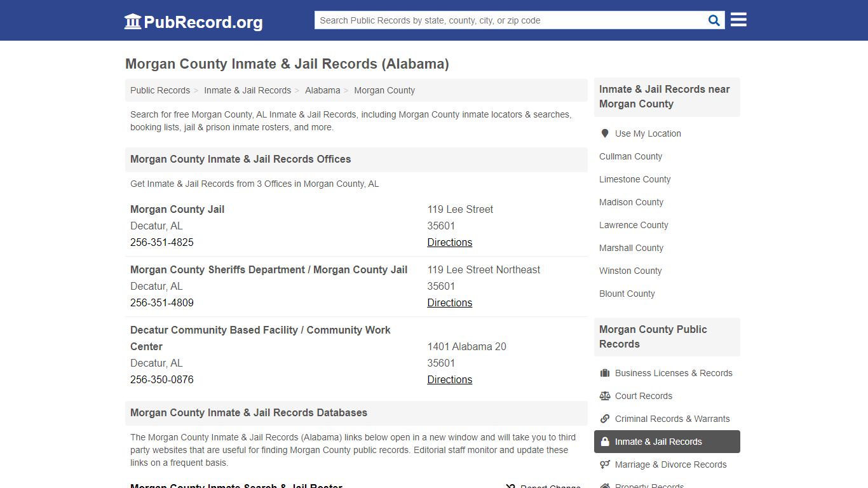Screen dimensions: 868x488
Task: Click the search magnifier icon
Action: 714,20
